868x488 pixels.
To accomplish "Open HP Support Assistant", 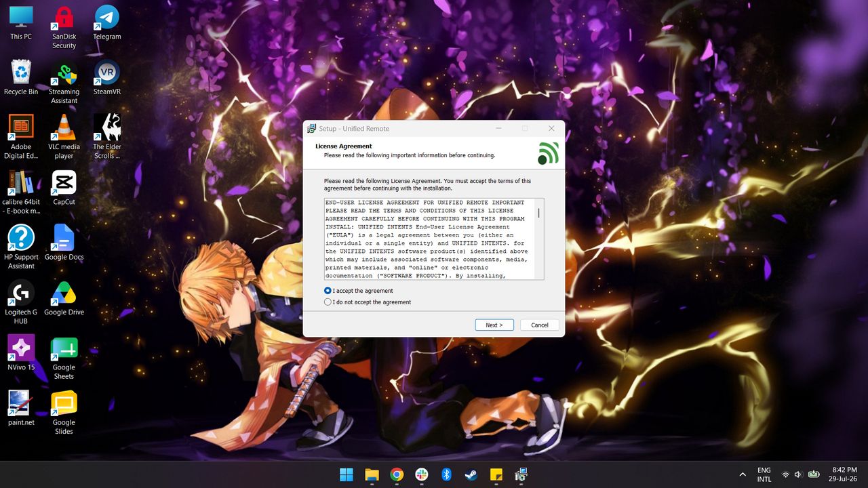I will click(21, 247).
